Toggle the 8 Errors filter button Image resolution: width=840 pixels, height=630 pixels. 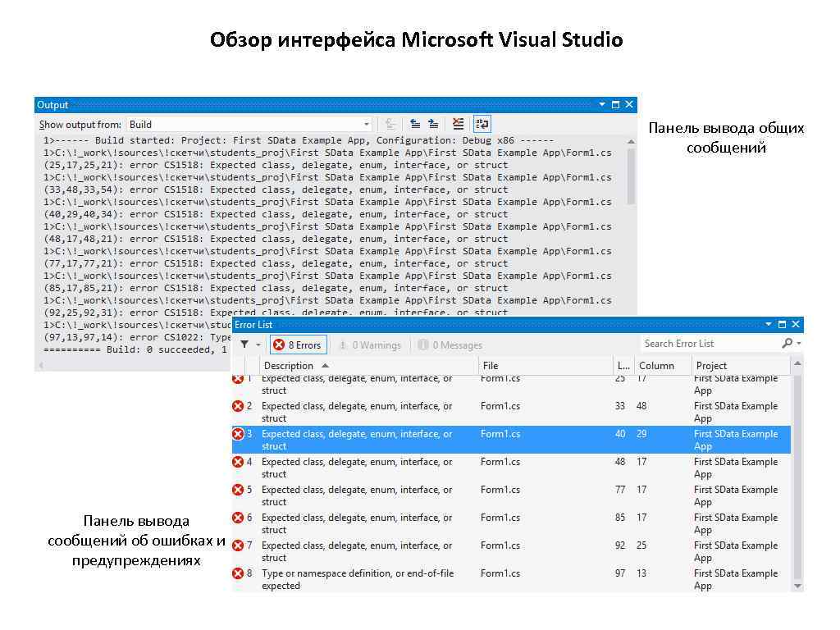[299, 345]
